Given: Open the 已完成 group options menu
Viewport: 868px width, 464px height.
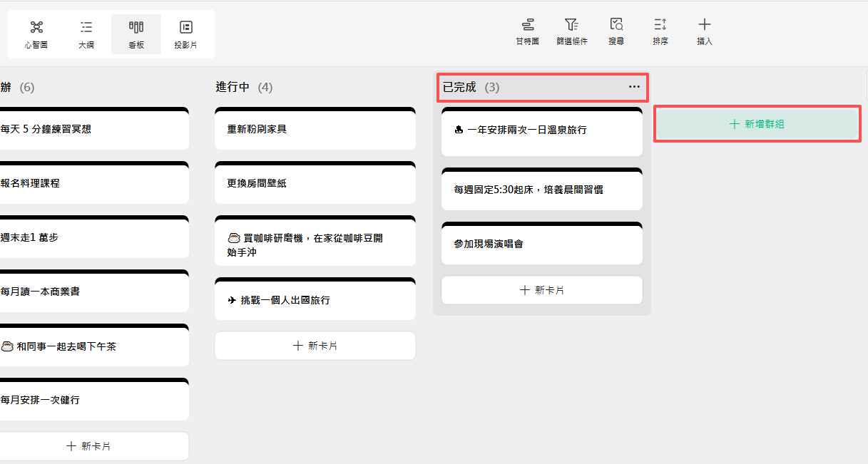Looking at the screenshot, I should coord(633,87).
